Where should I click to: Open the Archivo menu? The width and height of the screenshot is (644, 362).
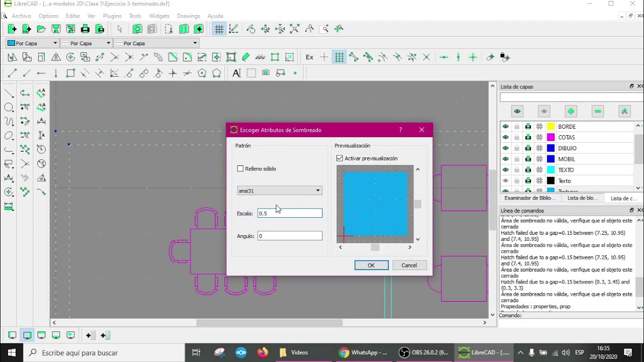click(22, 16)
